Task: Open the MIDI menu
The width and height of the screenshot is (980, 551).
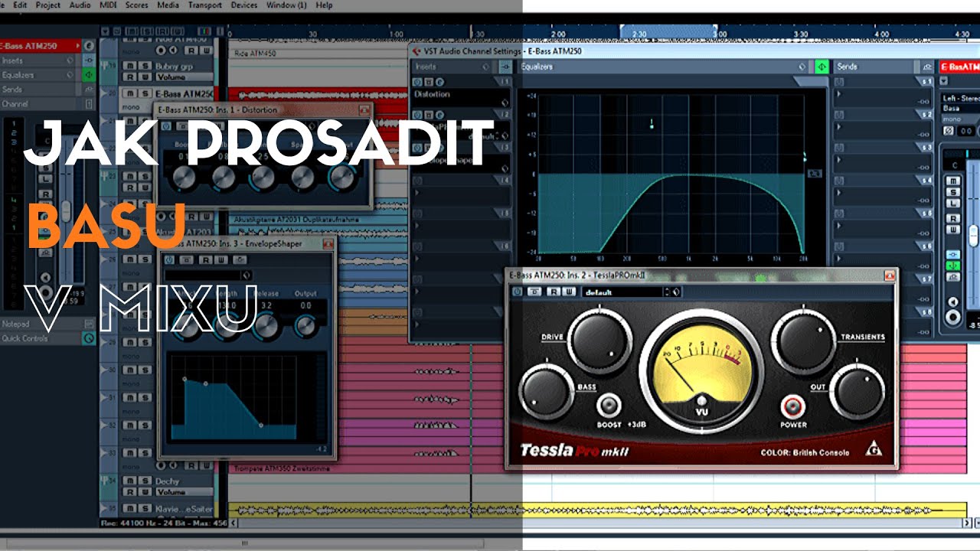Action: 109,5
